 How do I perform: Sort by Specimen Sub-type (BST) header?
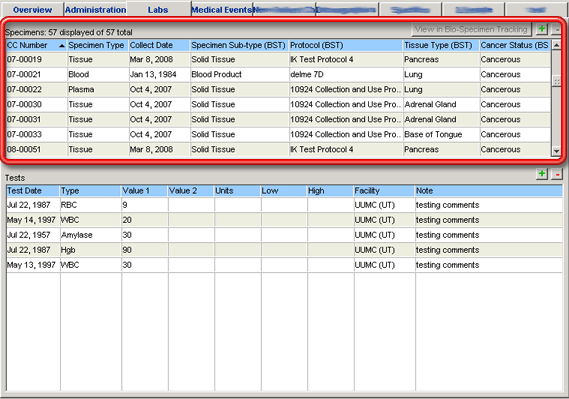(x=239, y=45)
